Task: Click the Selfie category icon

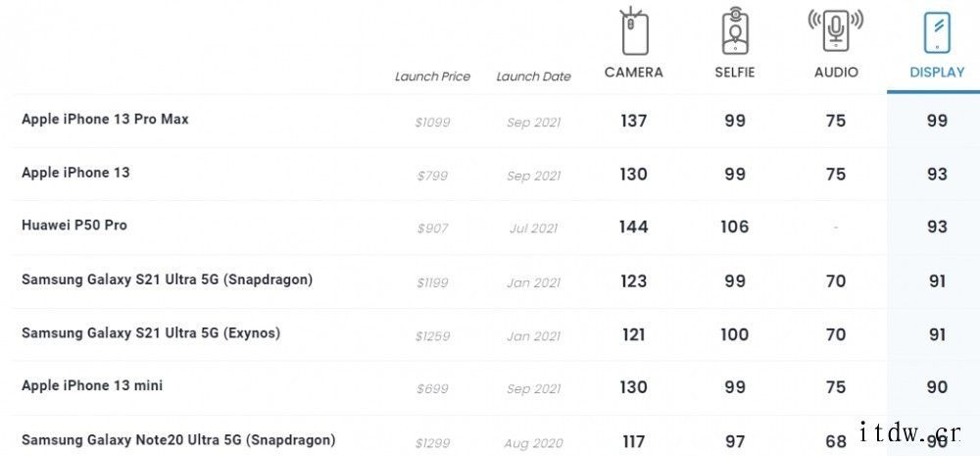Action: pyautogui.click(x=734, y=31)
